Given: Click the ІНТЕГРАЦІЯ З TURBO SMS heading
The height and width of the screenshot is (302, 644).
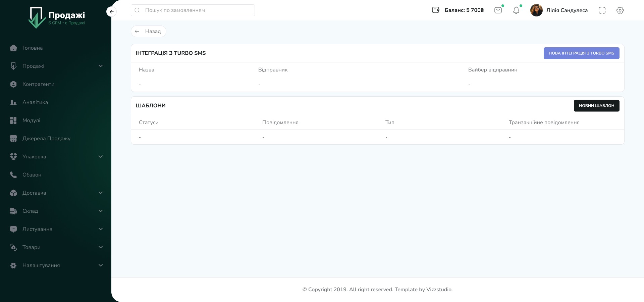Looking at the screenshot, I should click(x=171, y=53).
